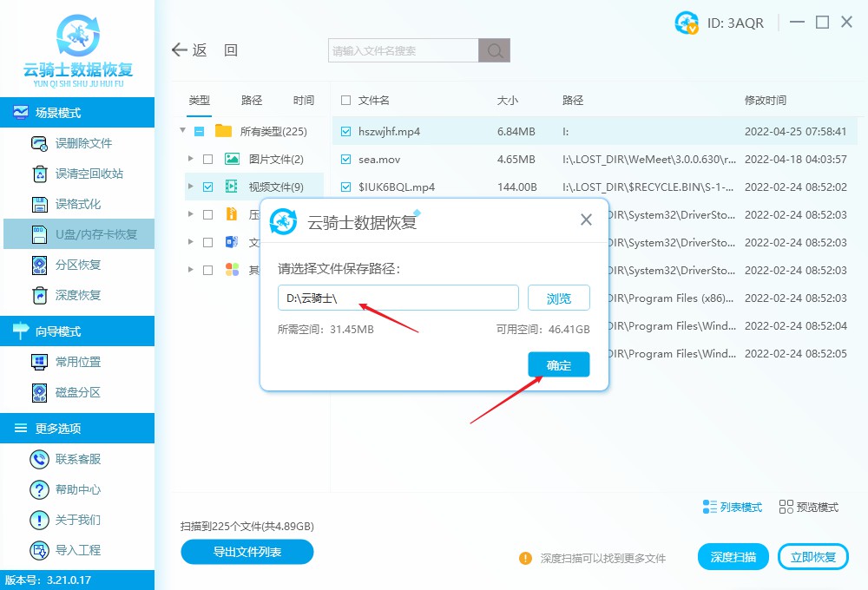Expand the other files tree node
Viewport: 868px width, 590px height.
pos(190,270)
